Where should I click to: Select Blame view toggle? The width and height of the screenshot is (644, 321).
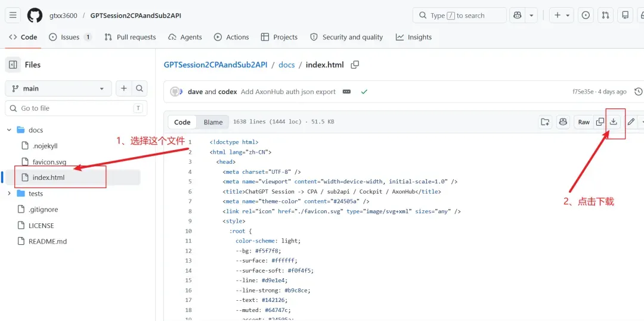[x=213, y=122]
